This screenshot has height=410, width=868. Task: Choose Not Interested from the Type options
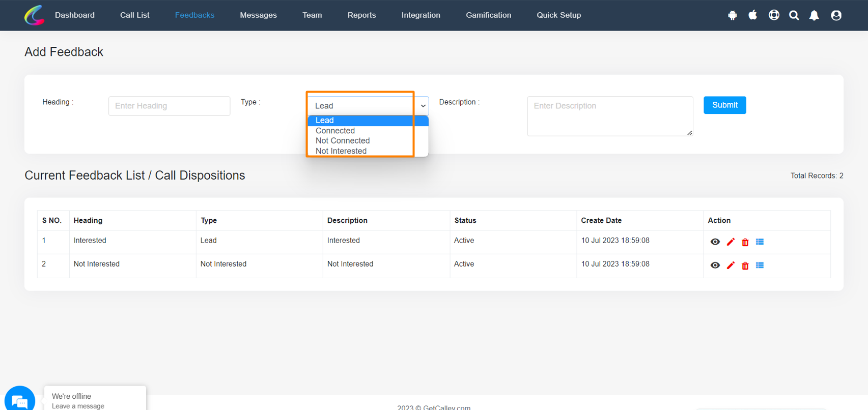(x=368, y=151)
